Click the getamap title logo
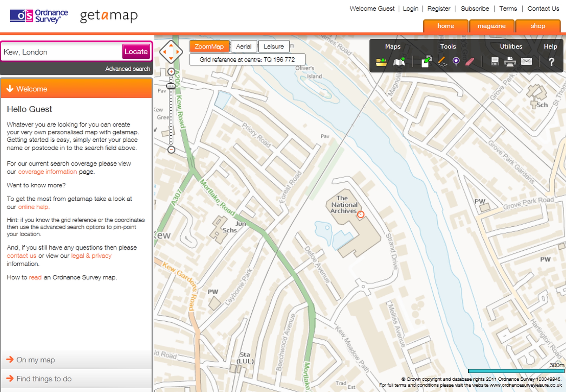This screenshot has width=566, height=392. point(109,16)
